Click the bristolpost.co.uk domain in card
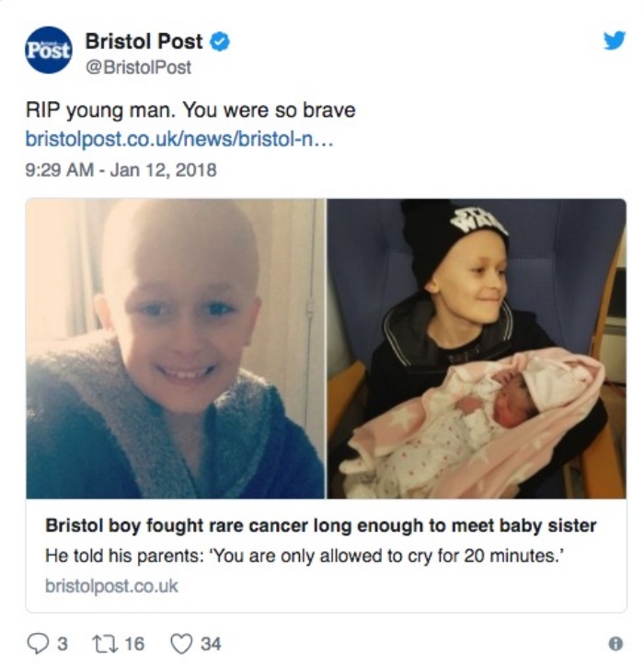 coord(111,586)
